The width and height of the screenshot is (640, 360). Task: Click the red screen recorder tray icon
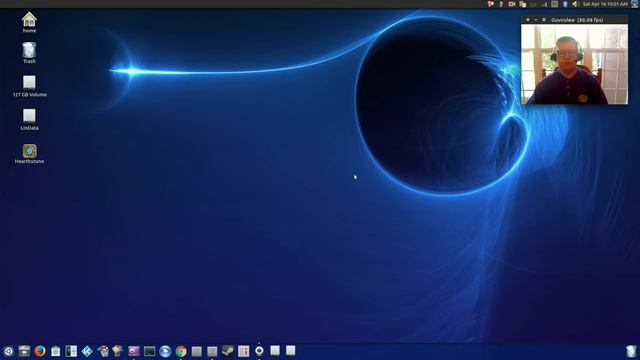pyautogui.click(x=512, y=4)
